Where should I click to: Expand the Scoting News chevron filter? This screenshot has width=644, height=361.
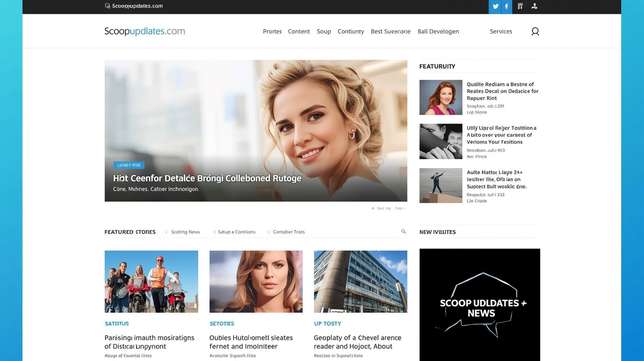[166, 232]
